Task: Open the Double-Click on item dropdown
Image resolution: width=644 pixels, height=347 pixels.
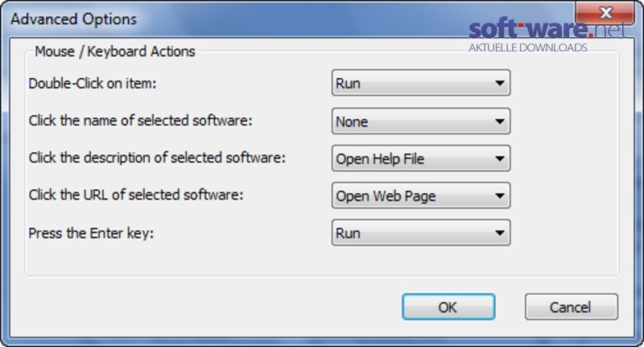Action: (421, 83)
